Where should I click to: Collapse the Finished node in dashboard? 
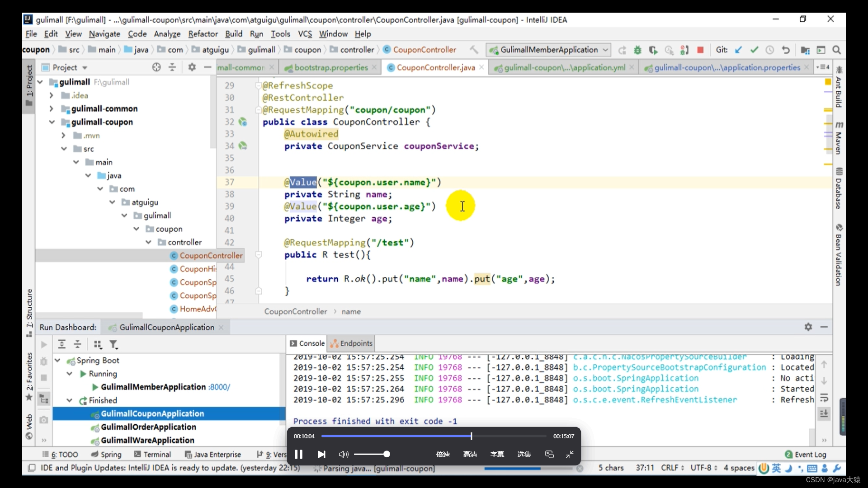(70, 400)
